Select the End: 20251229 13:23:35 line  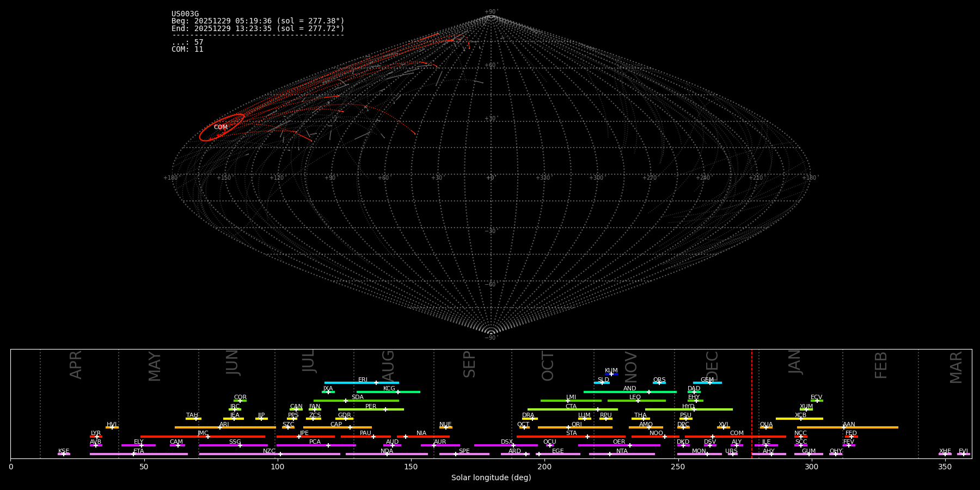pyautogui.click(x=258, y=28)
